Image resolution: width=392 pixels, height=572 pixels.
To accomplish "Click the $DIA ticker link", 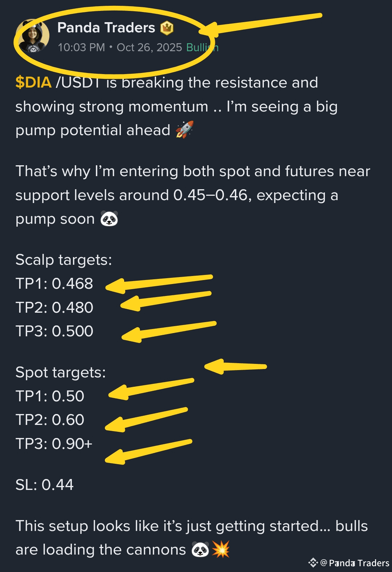I will pos(33,82).
